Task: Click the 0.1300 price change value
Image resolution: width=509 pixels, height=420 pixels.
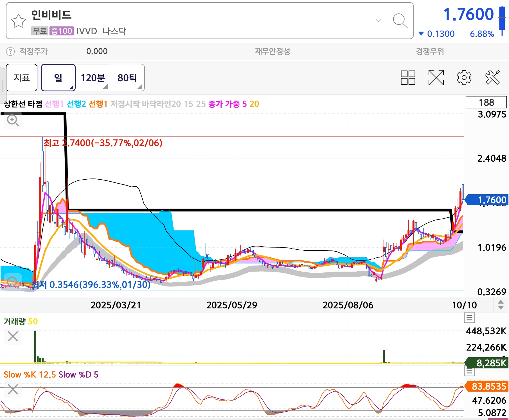Action: coord(441,34)
